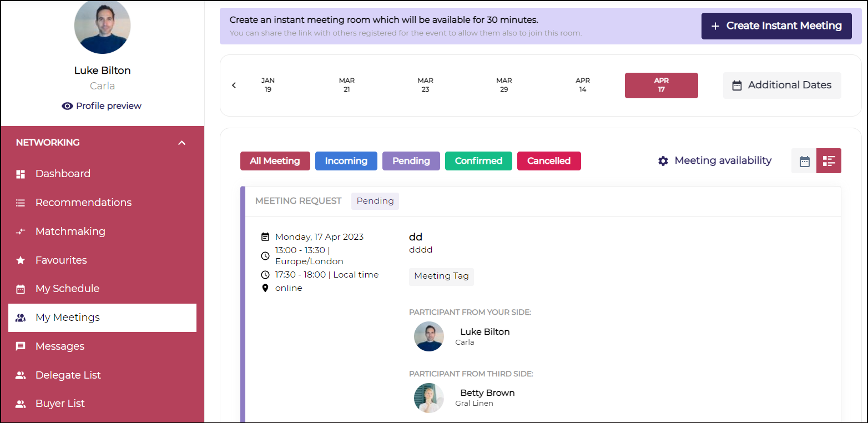
Task: Switch to calendar view icon
Action: pyautogui.click(x=804, y=161)
